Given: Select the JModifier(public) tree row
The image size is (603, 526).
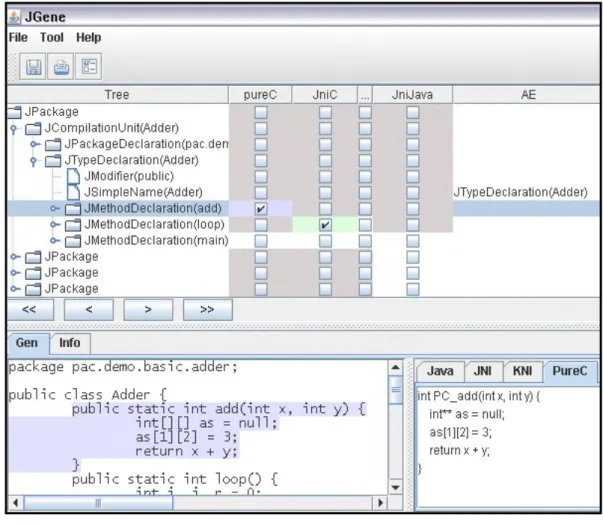Looking at the screenshot, I should point(129,176).
